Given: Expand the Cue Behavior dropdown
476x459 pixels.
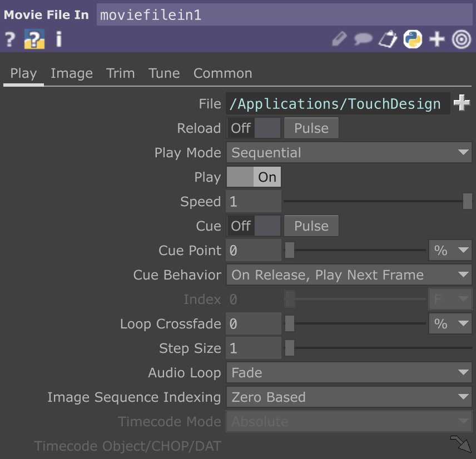Looking at the screenshot, I should tap(349, 275).
